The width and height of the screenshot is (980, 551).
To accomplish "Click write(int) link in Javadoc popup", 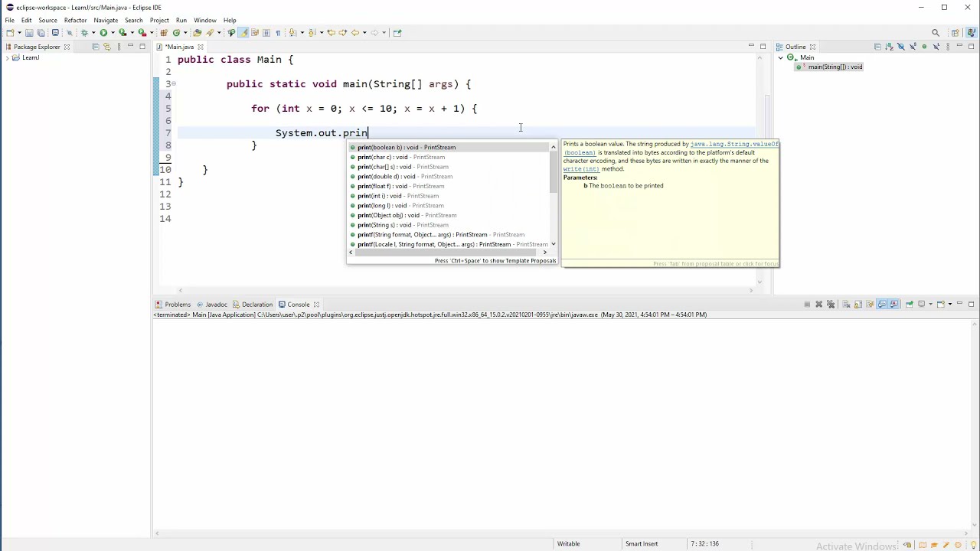I will tap(581, 169).
